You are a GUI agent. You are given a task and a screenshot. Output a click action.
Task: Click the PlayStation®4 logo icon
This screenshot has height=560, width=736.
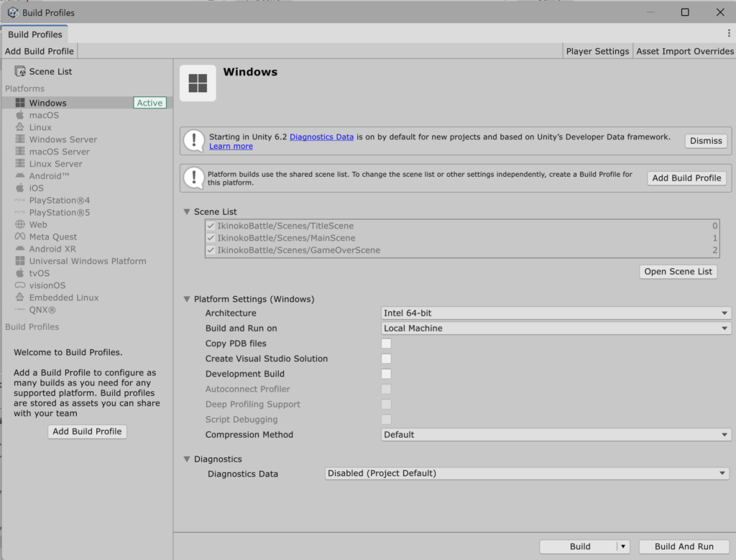(x=19, y=201)
